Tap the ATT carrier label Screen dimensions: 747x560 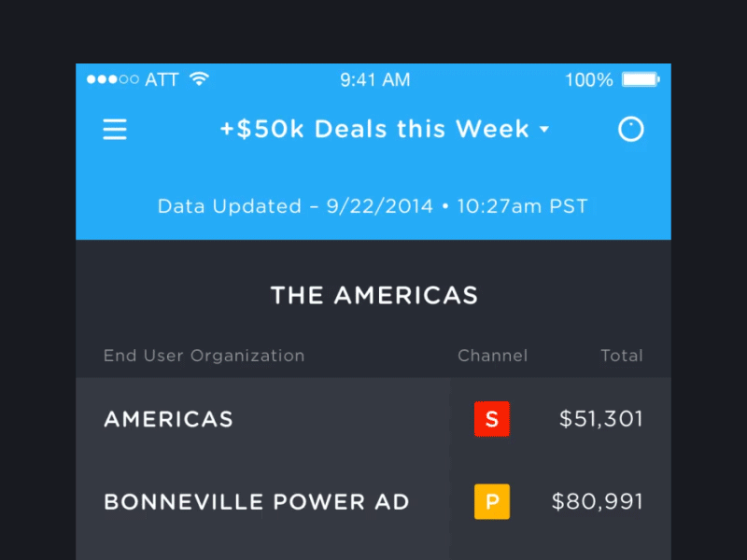[x=162, y=79]
